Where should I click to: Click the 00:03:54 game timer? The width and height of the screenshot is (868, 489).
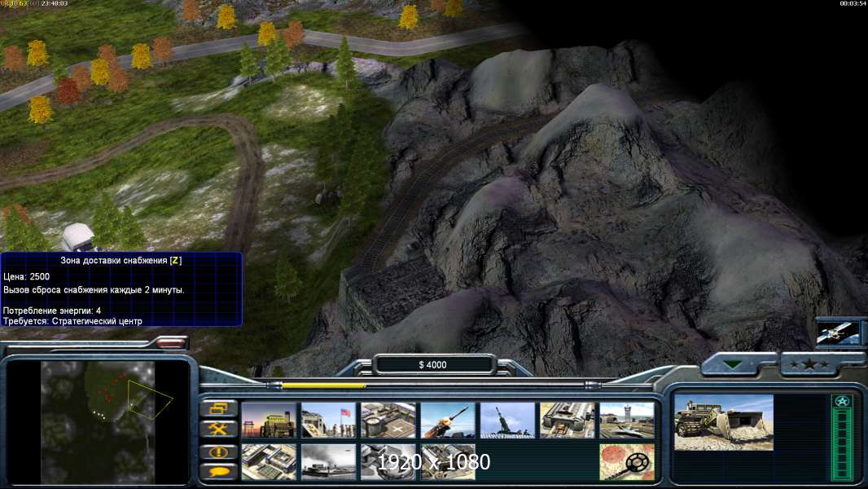click(x=853, y=4)
